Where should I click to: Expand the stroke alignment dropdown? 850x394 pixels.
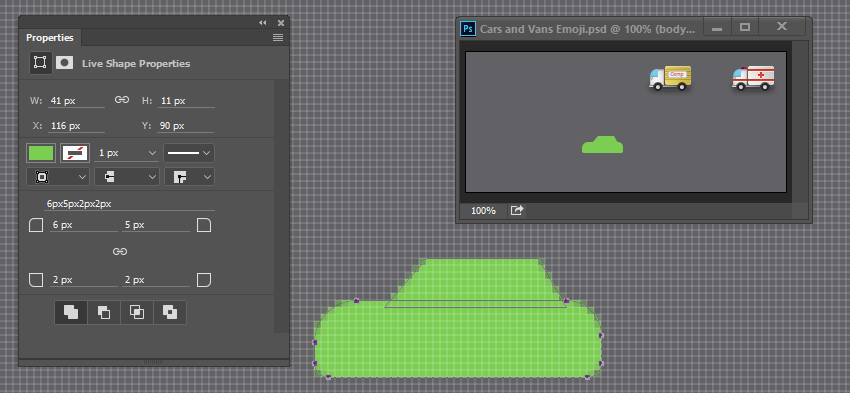click(58, 177)
